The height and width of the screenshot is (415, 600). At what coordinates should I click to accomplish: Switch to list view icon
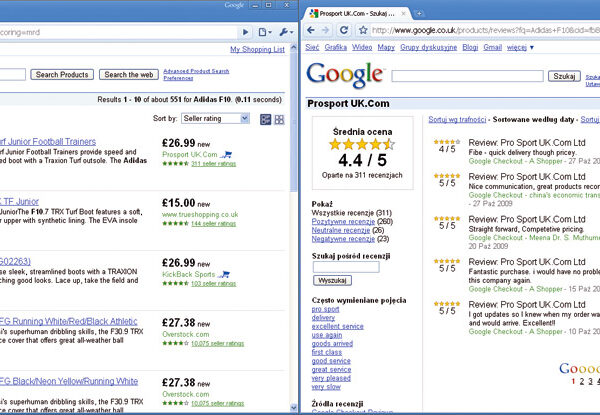coord(264,119)
